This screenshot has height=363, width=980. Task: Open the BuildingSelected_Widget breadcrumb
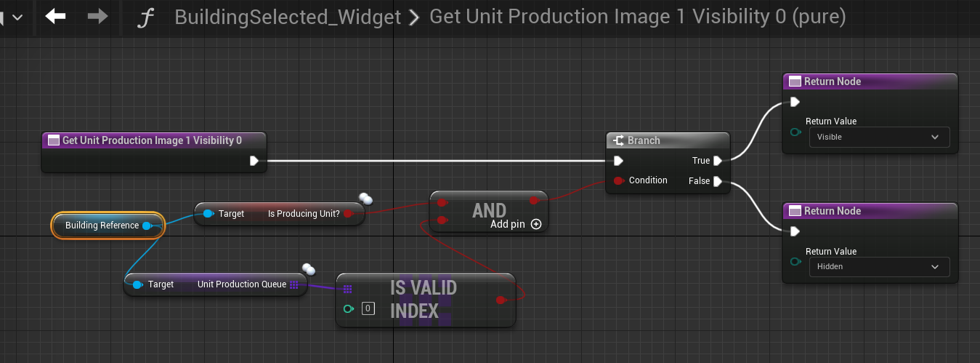click(288, 17)
